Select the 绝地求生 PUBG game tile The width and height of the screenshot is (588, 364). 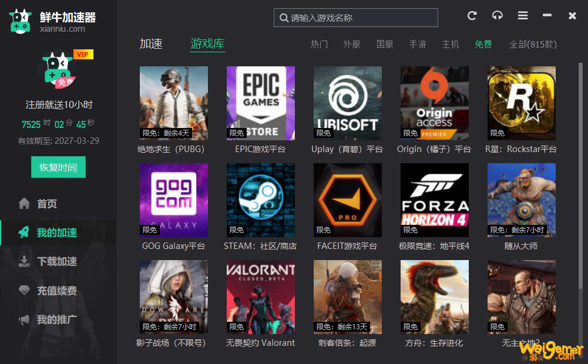174,103
